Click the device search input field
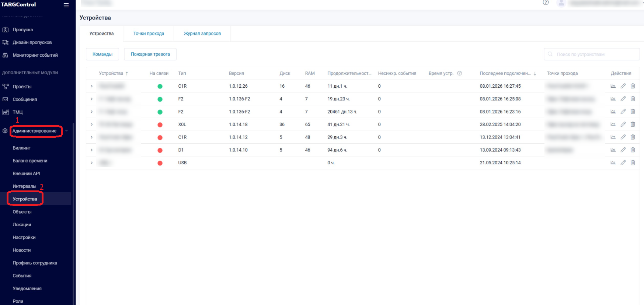The image size is (644, 305). (593, 54)
